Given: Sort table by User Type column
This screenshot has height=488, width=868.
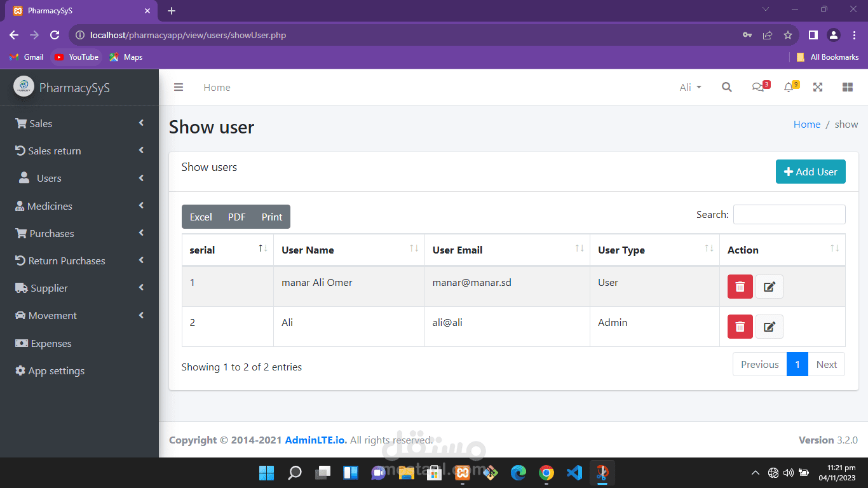Looking at the screenshot, I should [x=654, y=250].
